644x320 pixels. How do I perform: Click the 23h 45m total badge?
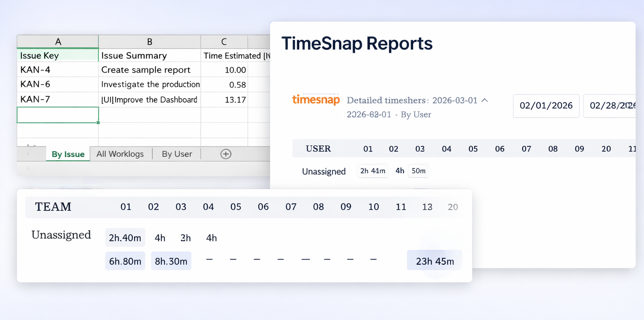(434, 261)
